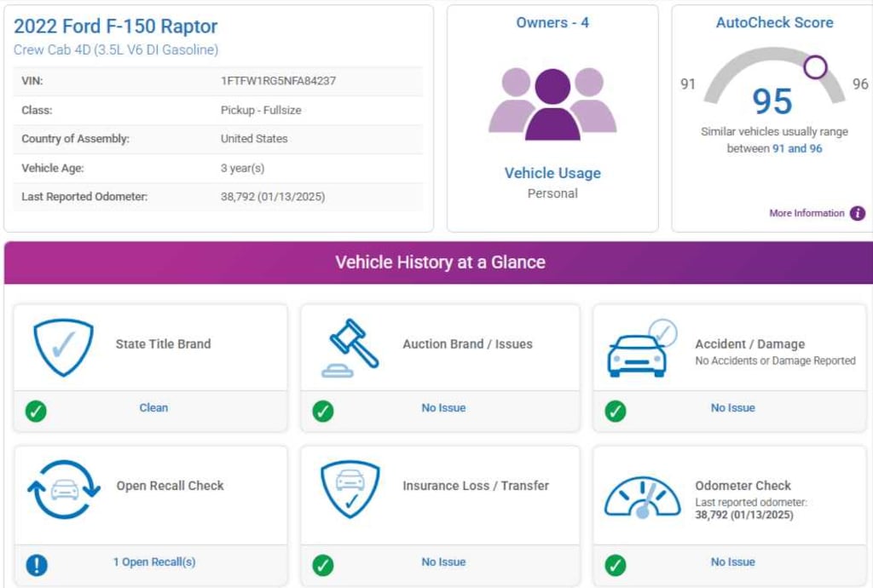Click the Vehicle History at a Glance header
873x588 pixels.
pyautogui.click(x=440, y=262)
